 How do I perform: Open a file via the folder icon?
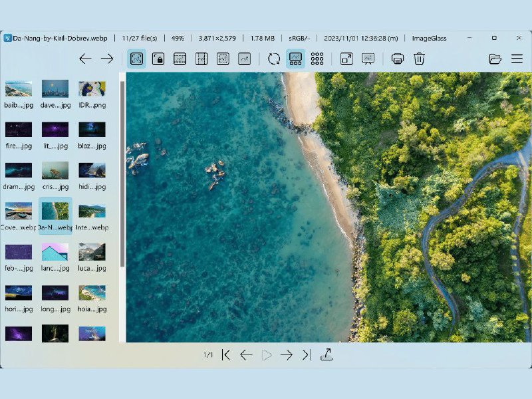coord(495,59)
